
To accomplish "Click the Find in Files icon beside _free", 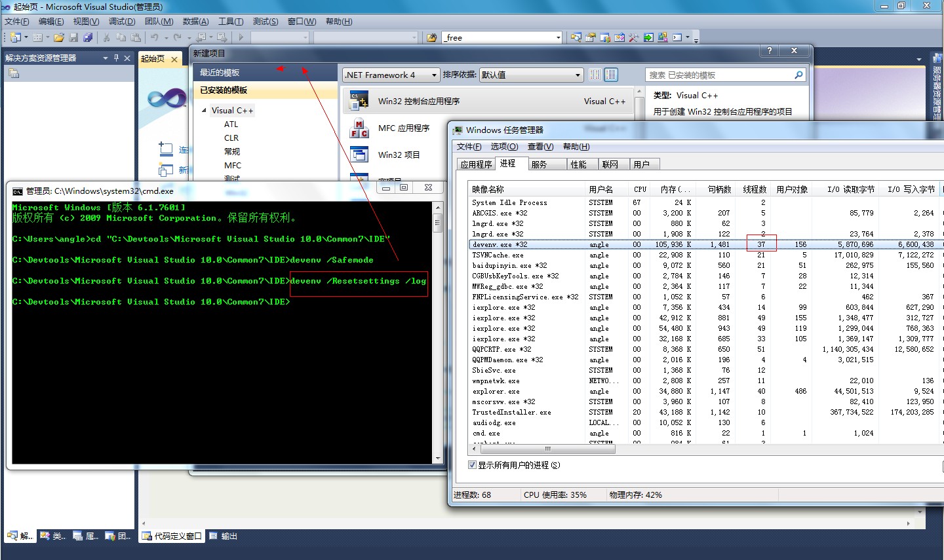I will (432, 37).
